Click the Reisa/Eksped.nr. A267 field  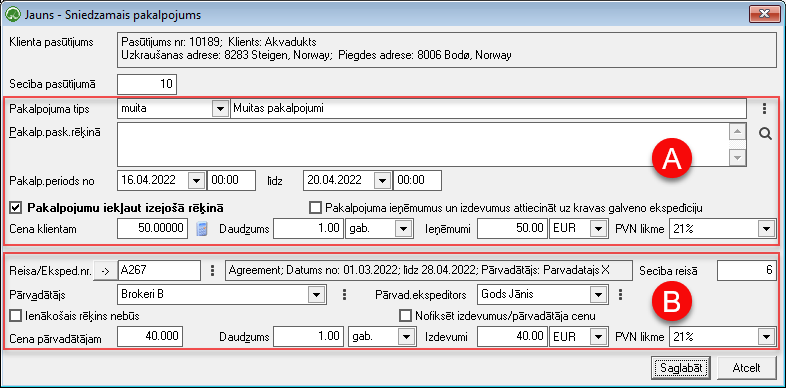coord(159,271)
